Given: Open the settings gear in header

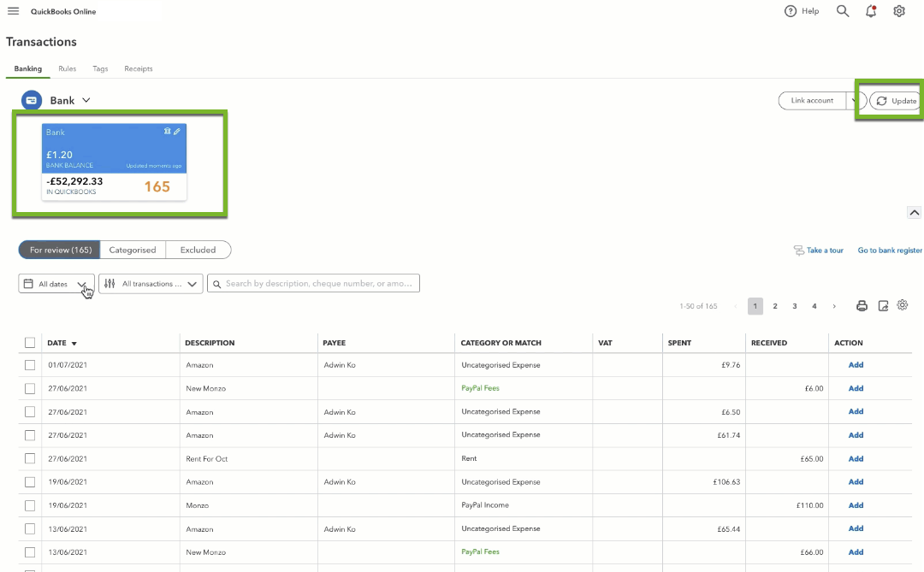Looking at the screenshot, I should [899, 11].
